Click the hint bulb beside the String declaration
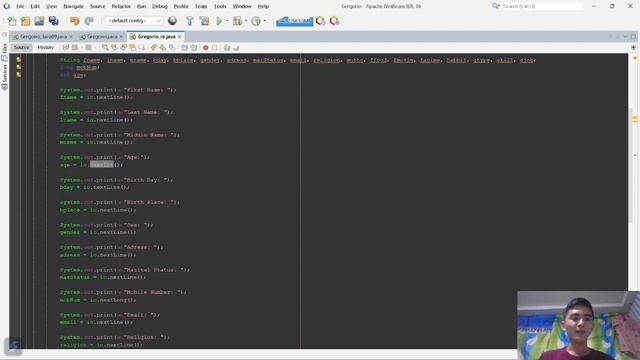This screenshot has height=360, width=640. tap(18, 60)
